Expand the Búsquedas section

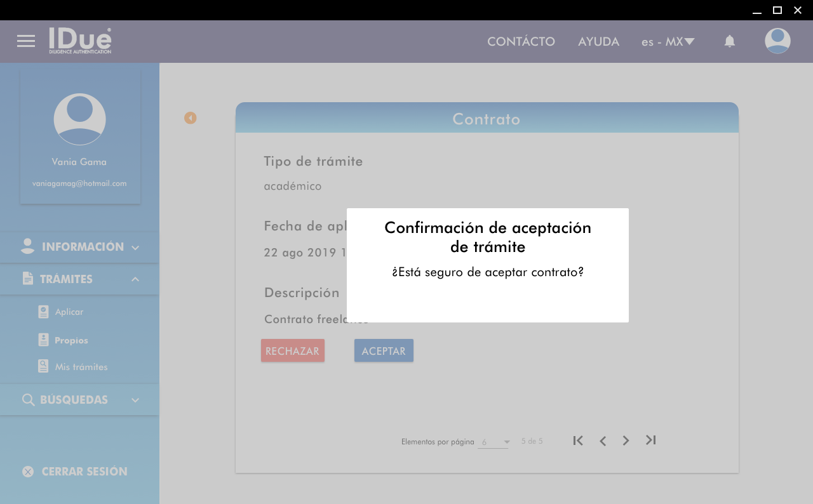click(x=79, y=400)
